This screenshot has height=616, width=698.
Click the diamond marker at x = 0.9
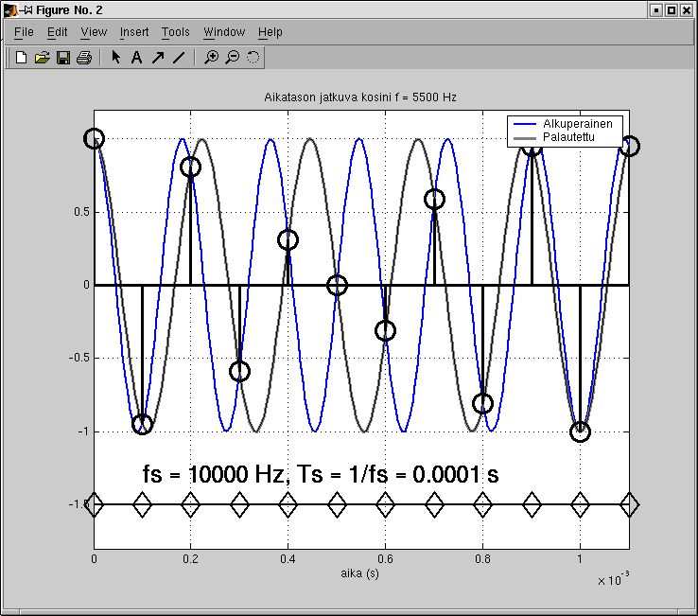click(x=532, y=504)
